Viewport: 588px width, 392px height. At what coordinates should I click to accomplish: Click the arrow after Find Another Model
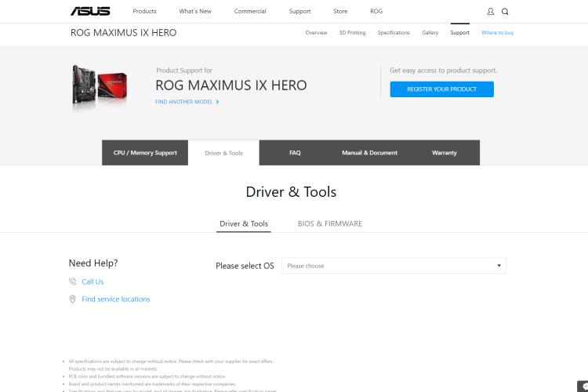pyautogui.click(x=217, y=102)
